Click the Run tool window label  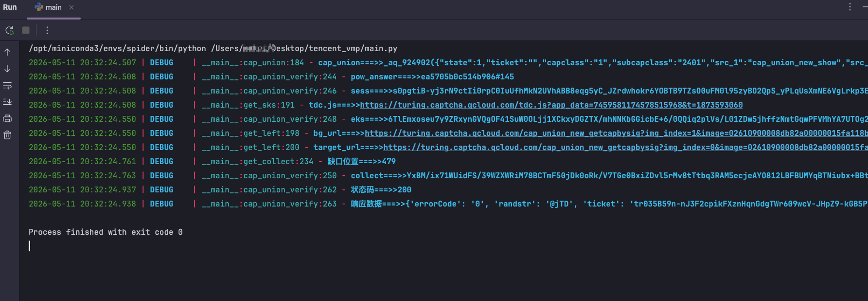click(10, 7)
